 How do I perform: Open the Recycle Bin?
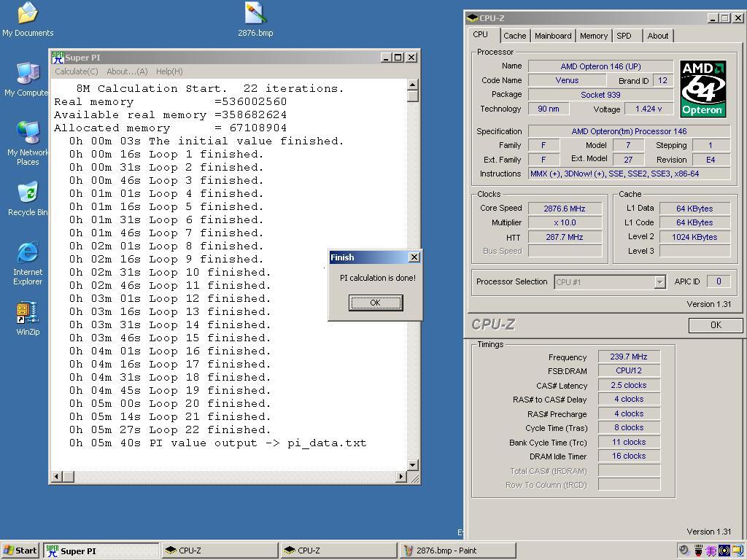click(27, 193)
